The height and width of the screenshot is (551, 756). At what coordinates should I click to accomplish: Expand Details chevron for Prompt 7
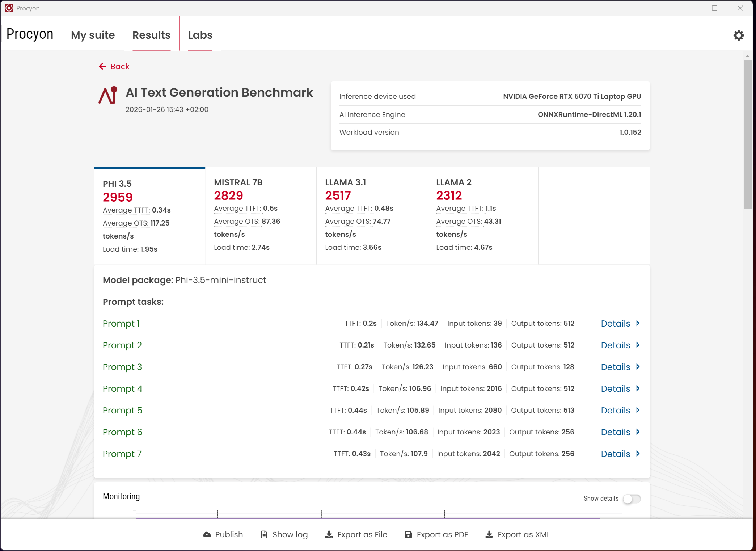tap(638, 454)
